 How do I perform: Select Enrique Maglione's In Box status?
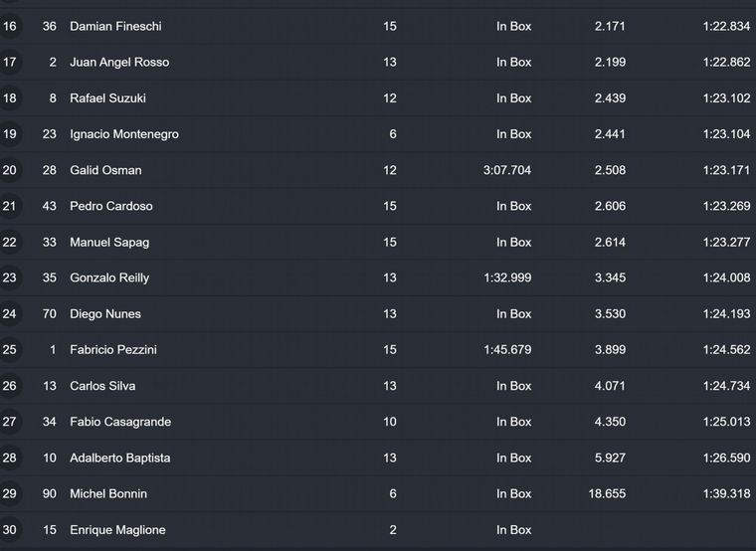[x=514, y=530]
